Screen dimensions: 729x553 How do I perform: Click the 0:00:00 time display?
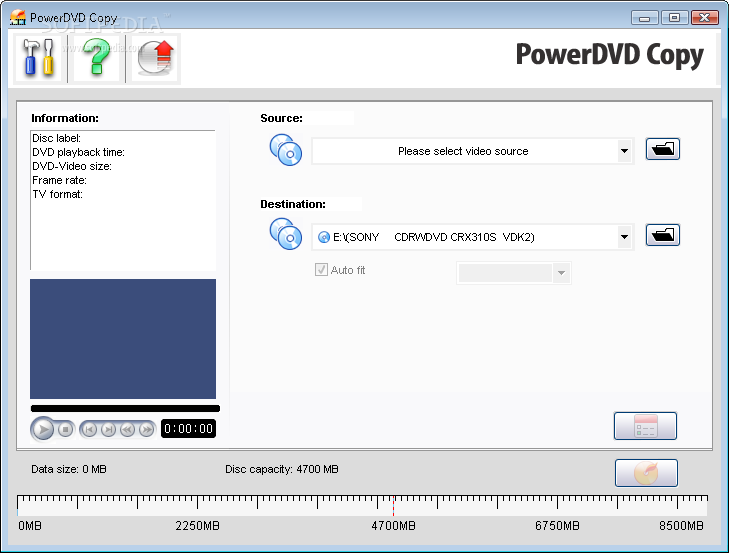coord(188,428)
